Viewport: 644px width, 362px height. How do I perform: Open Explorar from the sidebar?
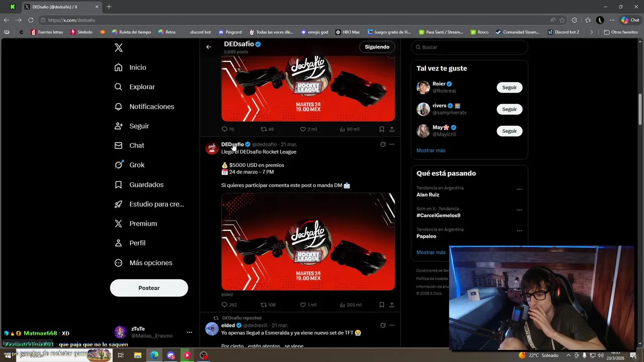tap(134, 87)
